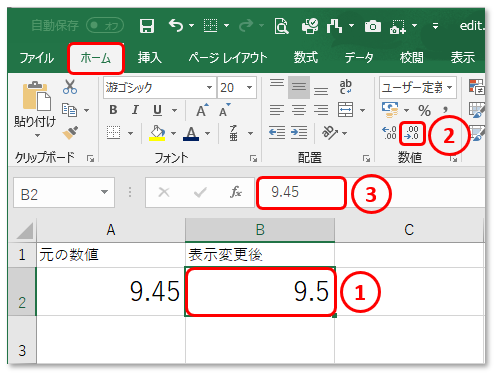Click the phonetic guide (furigana) icon
Image resolution: width=497 pixels, height=375 pixels.
click(x=234, y=133)
